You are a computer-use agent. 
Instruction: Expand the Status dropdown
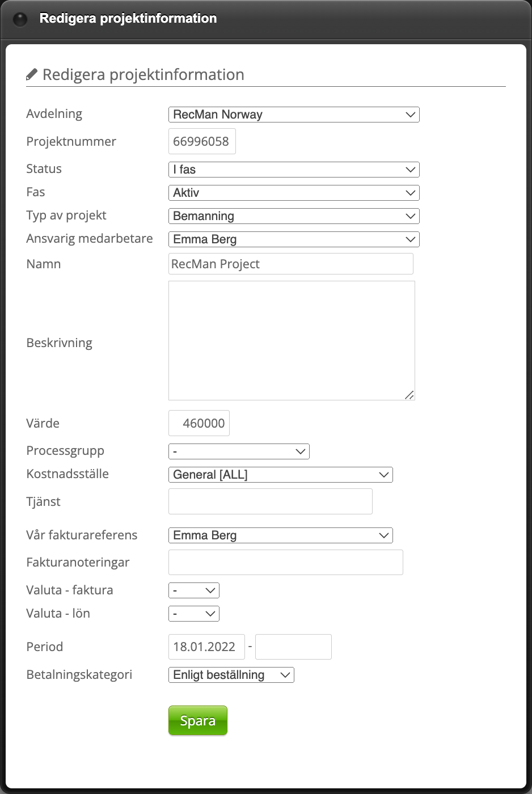(x=293, y=170)
